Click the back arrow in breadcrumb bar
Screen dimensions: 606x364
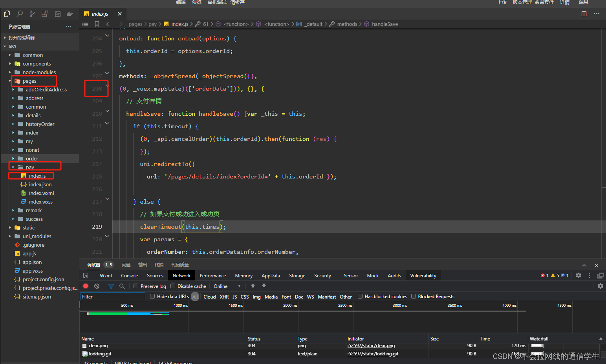109,24
